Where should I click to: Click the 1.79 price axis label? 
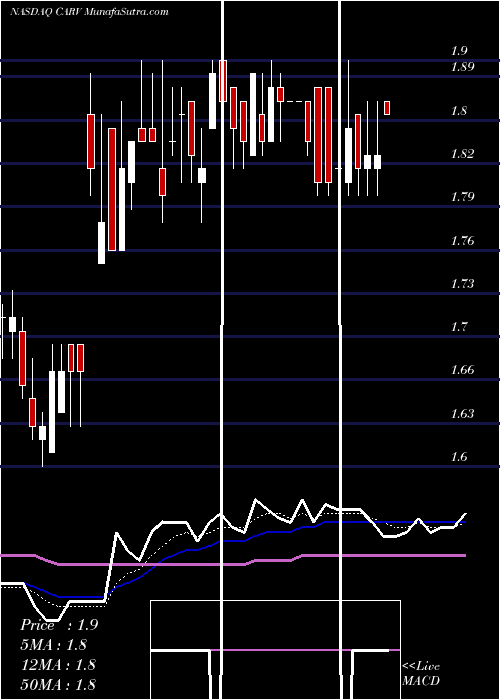tap(463, 197)
